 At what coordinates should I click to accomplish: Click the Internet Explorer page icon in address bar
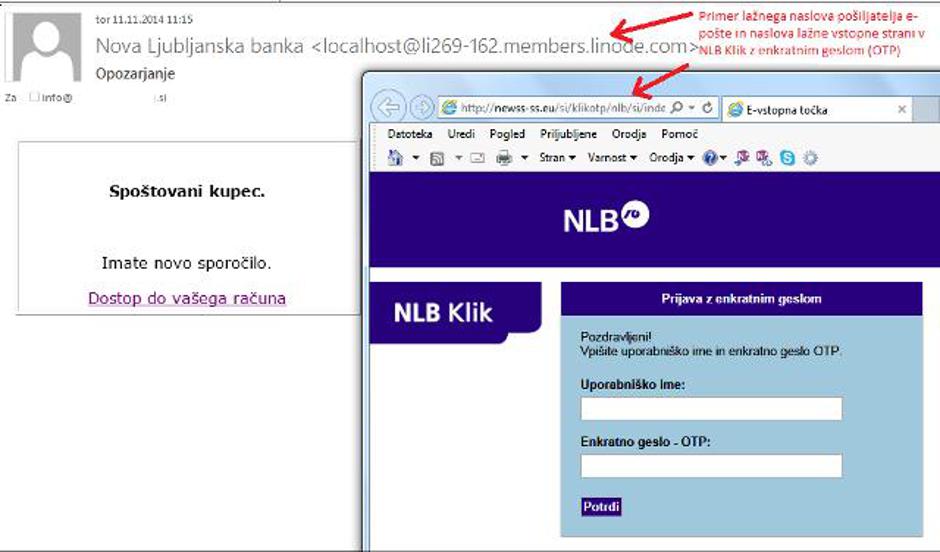coord(449,108)
